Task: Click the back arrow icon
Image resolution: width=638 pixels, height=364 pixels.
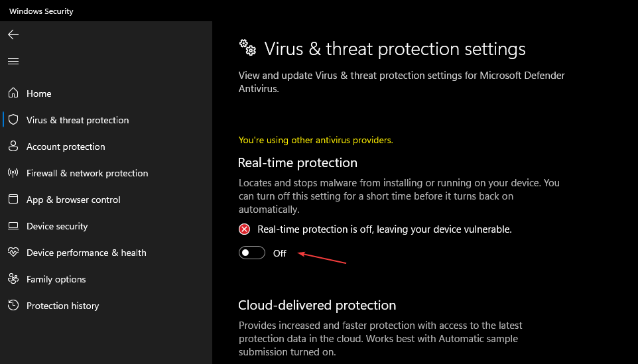Action: (13, 34)
